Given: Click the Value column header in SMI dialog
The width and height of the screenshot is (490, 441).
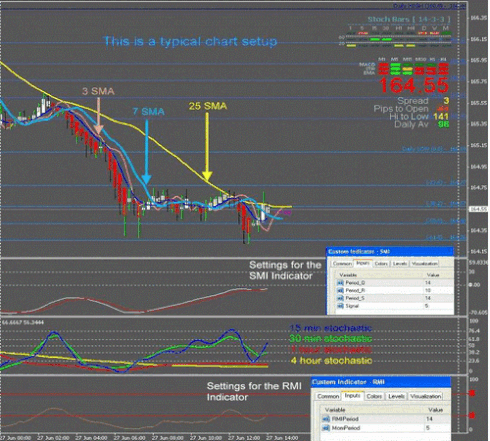Looking at the screenshot, I should (x=433, y=275).
